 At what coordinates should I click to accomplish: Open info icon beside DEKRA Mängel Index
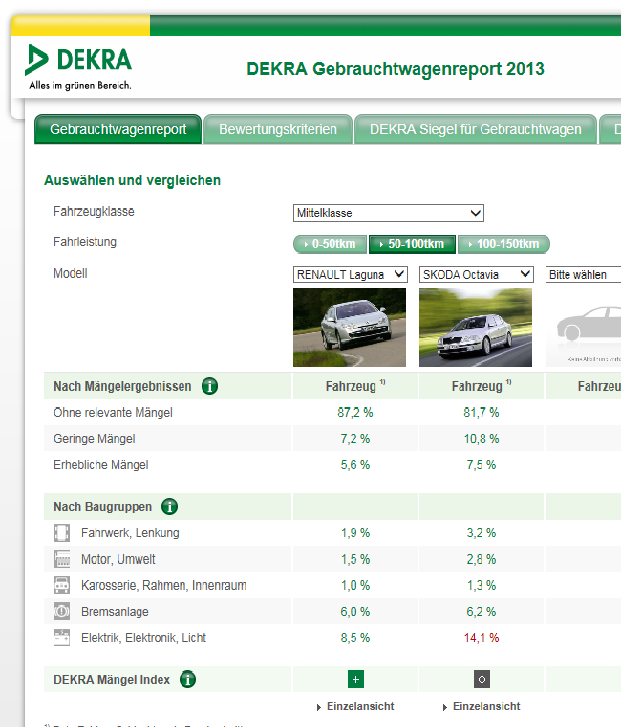[x=188, y=680]
